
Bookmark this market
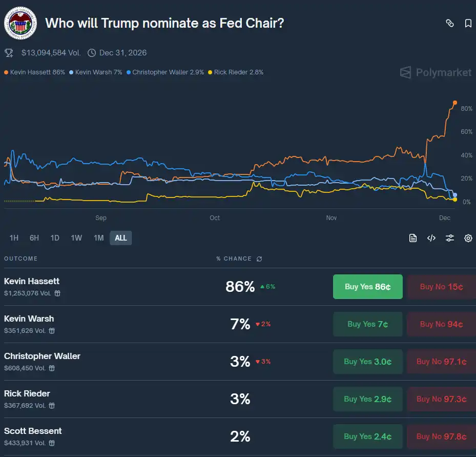[x=468, y=23]
